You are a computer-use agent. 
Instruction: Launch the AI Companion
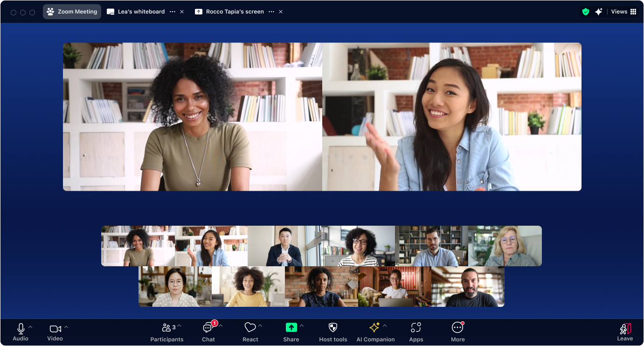click(x=375, y=331)
